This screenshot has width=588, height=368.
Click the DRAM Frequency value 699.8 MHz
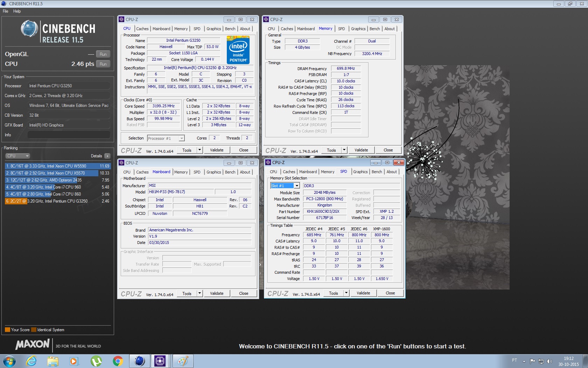point(346,69)
